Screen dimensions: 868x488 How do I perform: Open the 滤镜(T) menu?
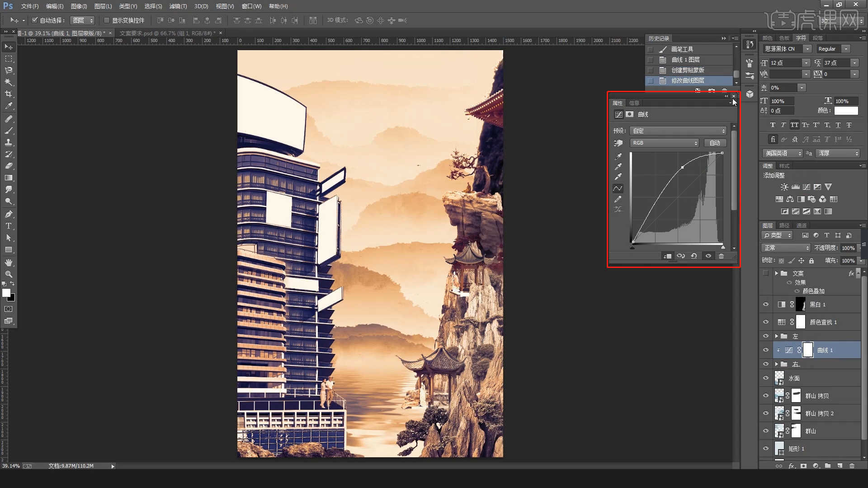coord(178,6)
